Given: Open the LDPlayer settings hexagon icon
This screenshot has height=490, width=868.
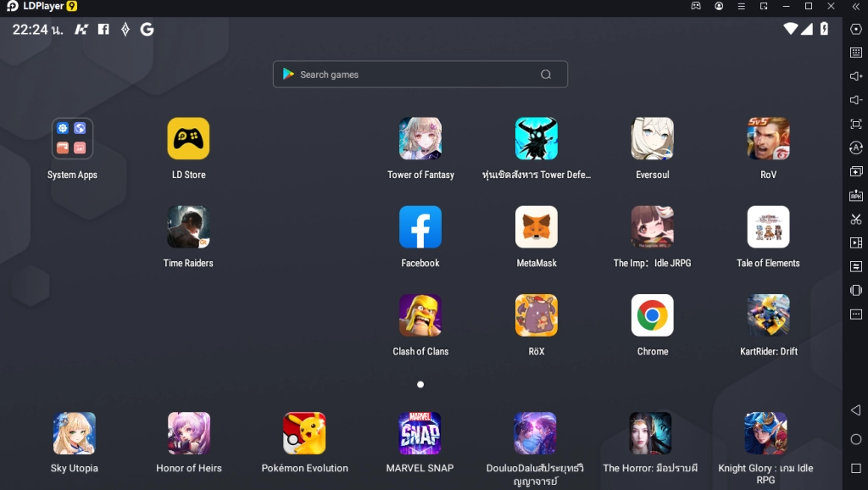Looking at the screenshot, I should coord(856,29).
